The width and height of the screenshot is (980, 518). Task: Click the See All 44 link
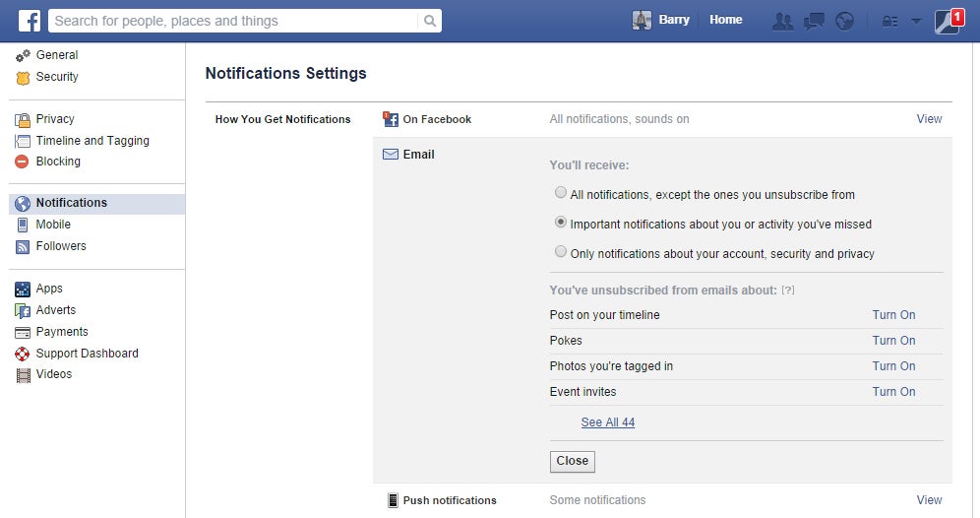[x=607, y=422]
